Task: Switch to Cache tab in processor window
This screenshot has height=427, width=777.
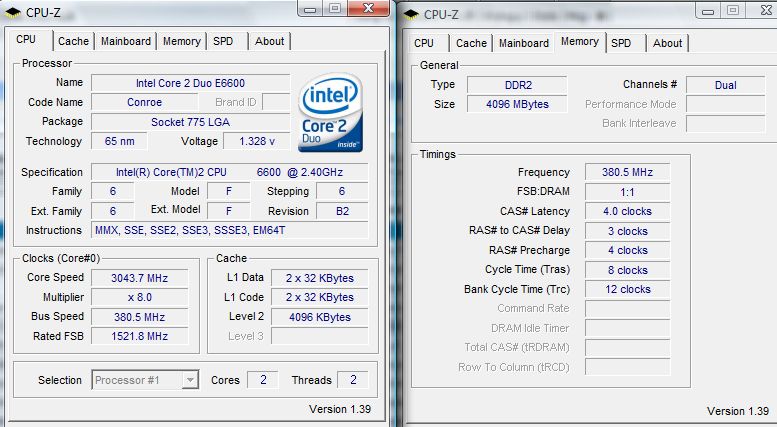Action: click(x=73, y=41)
